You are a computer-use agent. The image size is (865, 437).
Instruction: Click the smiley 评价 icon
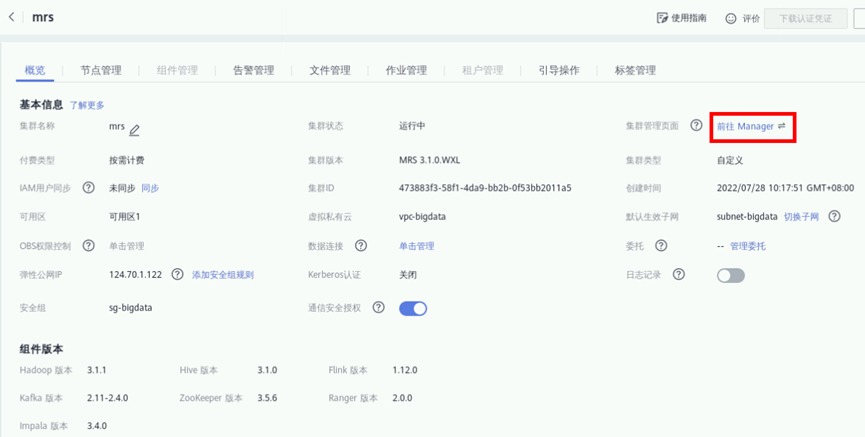[731, 18]
